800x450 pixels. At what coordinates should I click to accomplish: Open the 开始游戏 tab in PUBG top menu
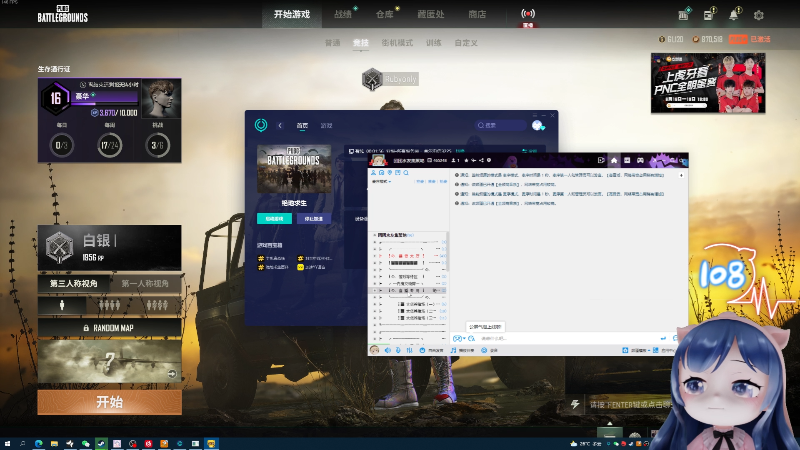[x=292, y=14]
